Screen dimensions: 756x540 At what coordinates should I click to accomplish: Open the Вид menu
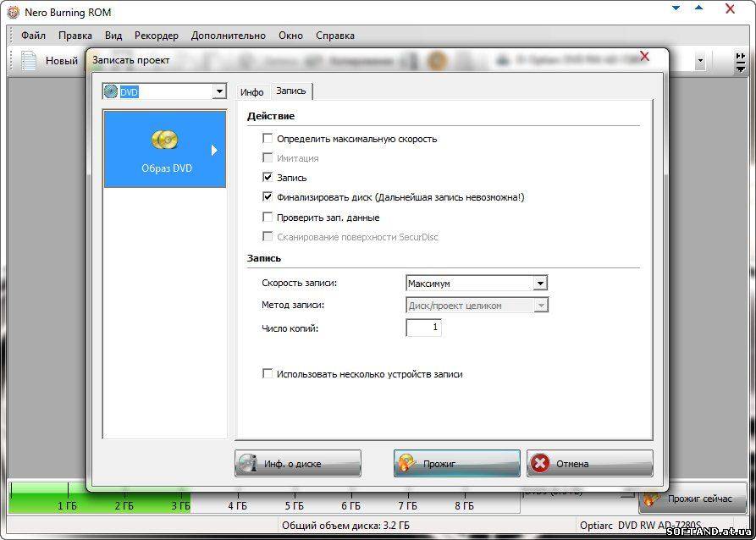click(113, 36)
